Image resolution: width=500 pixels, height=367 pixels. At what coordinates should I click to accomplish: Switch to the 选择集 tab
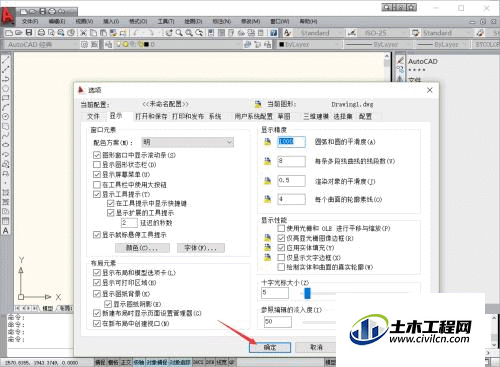(343, 116)
